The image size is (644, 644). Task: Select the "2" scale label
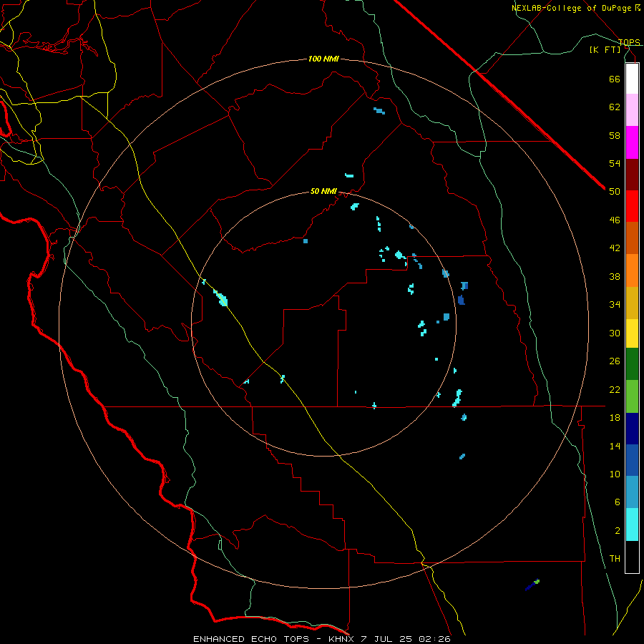point(618,531)
